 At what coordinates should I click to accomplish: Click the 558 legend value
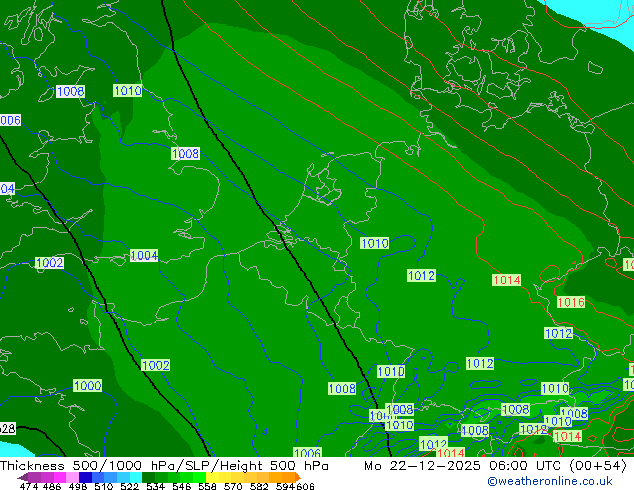(x=207, y=486)
